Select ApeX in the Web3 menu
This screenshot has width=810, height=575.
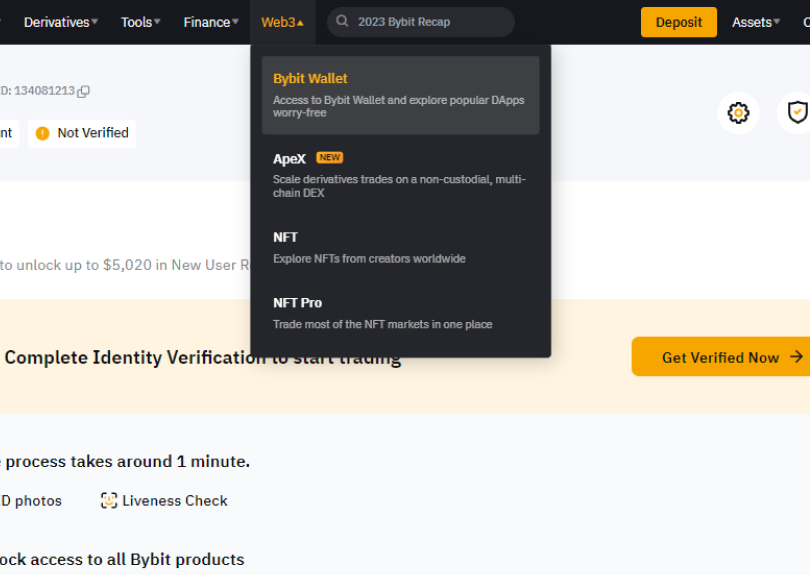(400, 175)
